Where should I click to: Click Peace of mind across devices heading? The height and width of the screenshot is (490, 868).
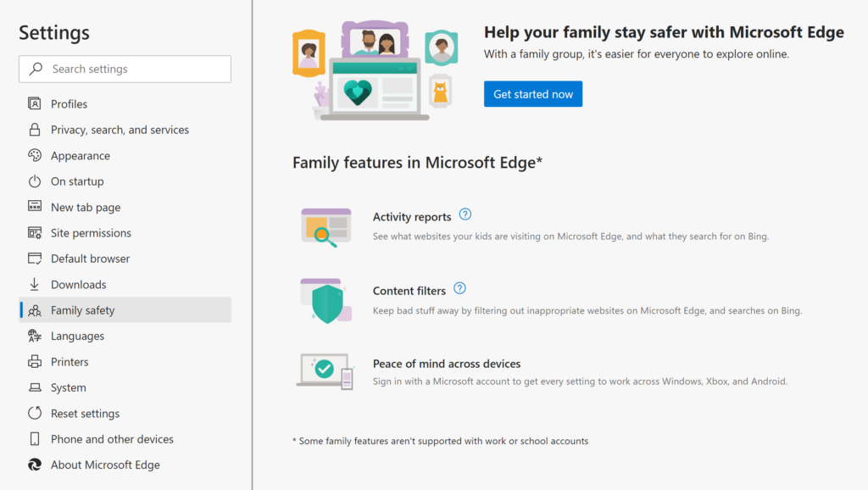click(x=447, y=364)
